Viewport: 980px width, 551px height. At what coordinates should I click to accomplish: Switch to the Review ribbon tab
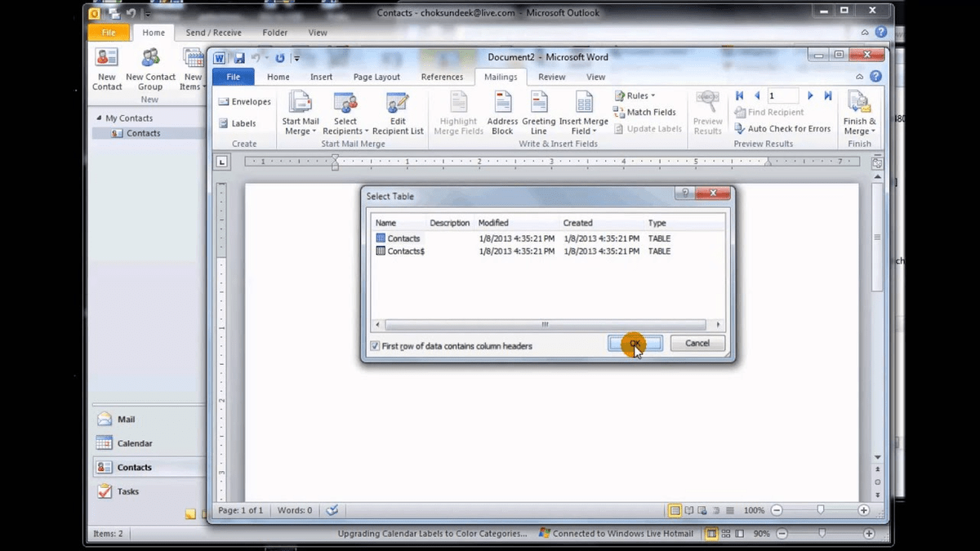click(551, 76)
